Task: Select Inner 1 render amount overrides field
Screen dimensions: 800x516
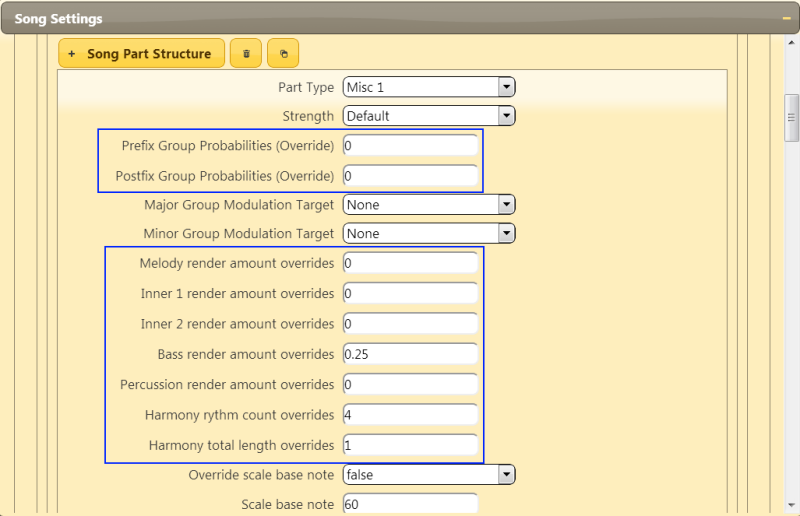Action: (x=411, y=293)
